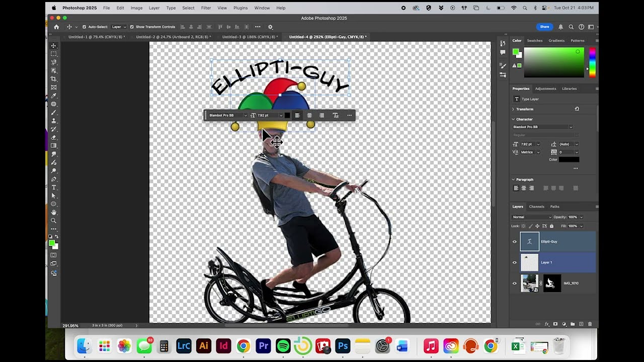Select the Clone Stamp tool

(x=53, y=121)
